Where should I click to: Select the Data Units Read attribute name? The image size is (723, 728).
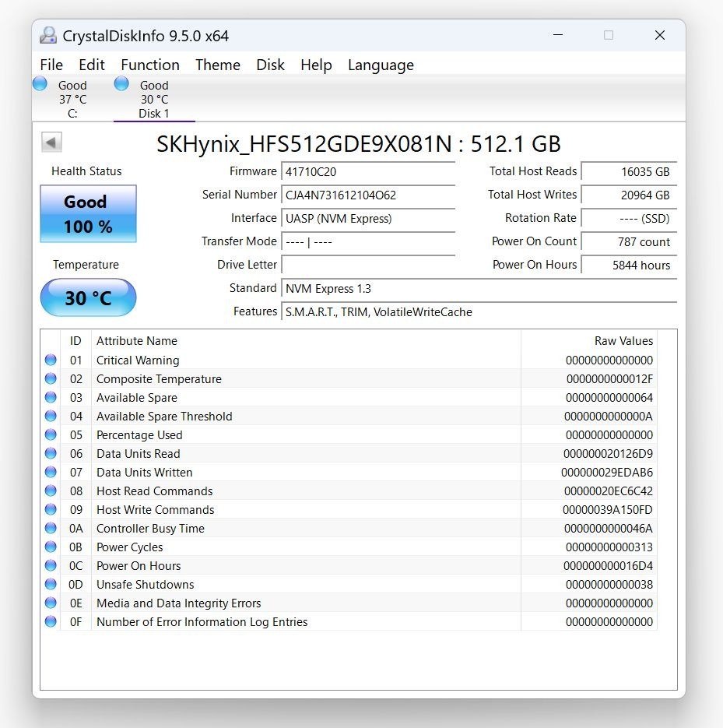[x=139, y=454]
